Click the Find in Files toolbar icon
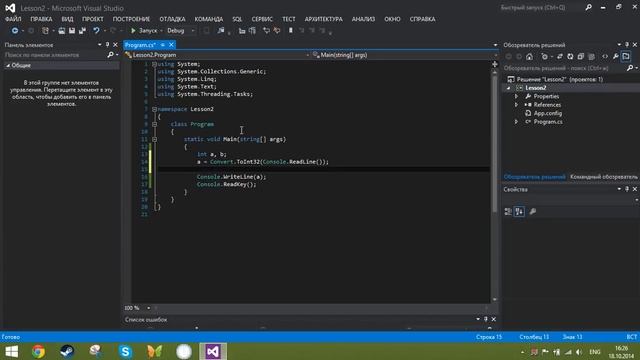The width and height of the screenshot is (640, 360). [x=221, y=31]
